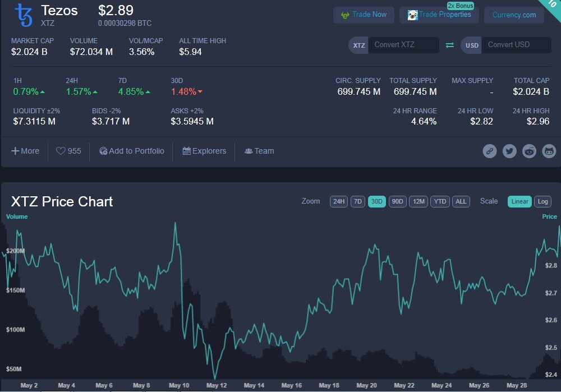The image size is (561, 392).
Task: Click the 24 HR RANGE value 4.64%
Action: click(x=424, y=121)
